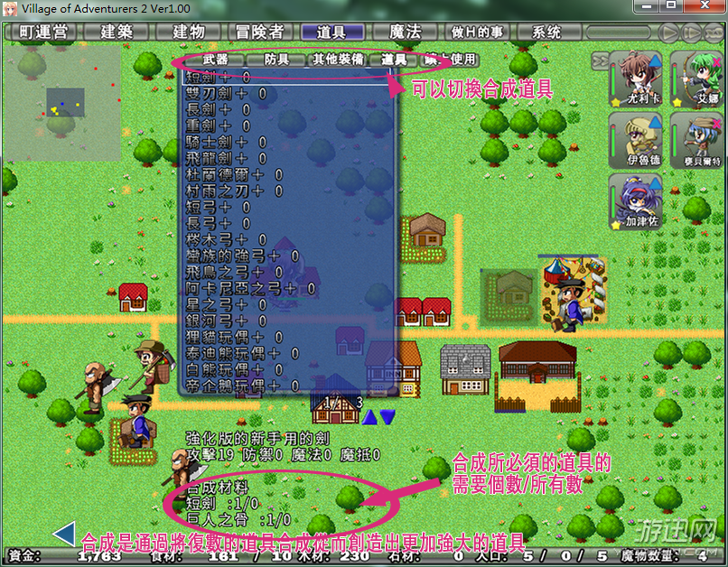Viewport: 728px width, 567px height.
Task: Go to next page with blue down arrow
Action: [387, 416]
